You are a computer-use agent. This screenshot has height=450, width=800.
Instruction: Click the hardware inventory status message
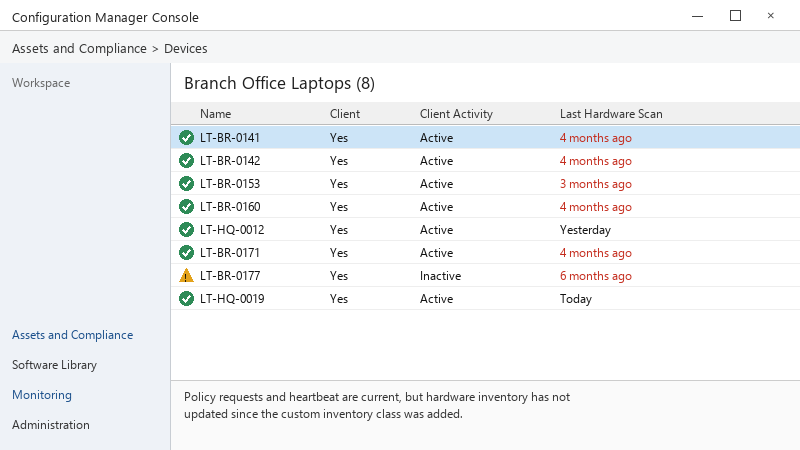[x=377, y=405]
